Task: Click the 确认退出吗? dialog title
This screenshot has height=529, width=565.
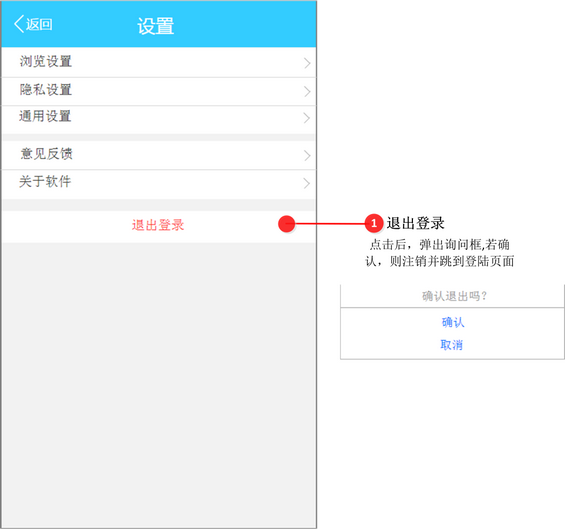Action: (454, 296)
